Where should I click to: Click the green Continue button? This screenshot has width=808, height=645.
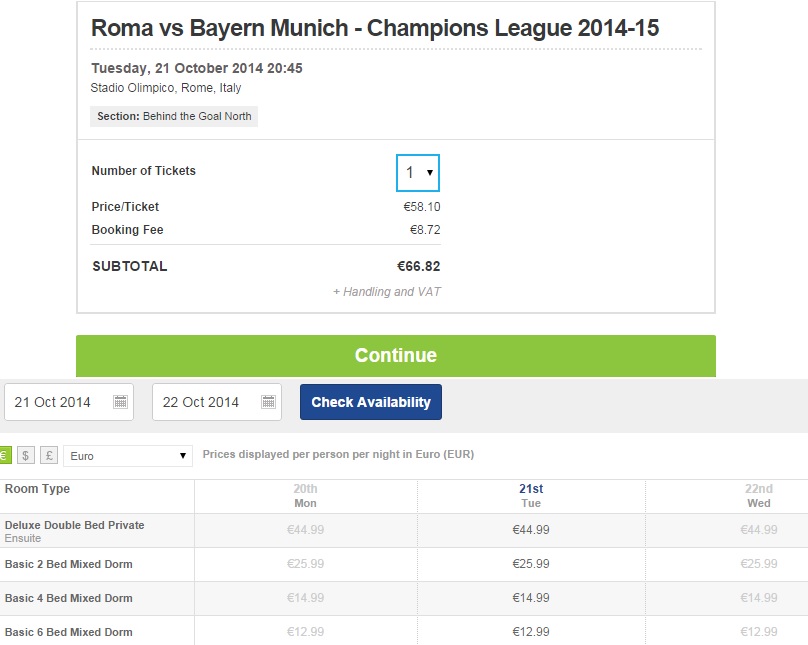[x=395, y=355]
